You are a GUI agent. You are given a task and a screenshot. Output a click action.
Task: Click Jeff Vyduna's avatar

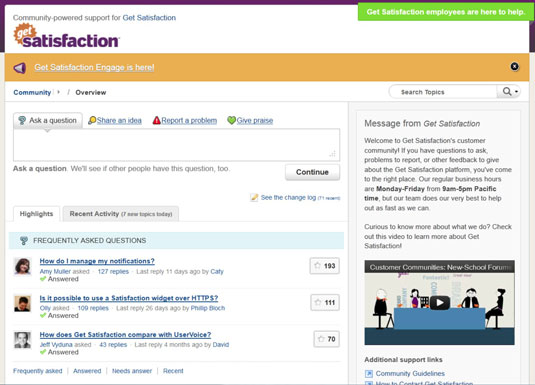coord(23,340)
